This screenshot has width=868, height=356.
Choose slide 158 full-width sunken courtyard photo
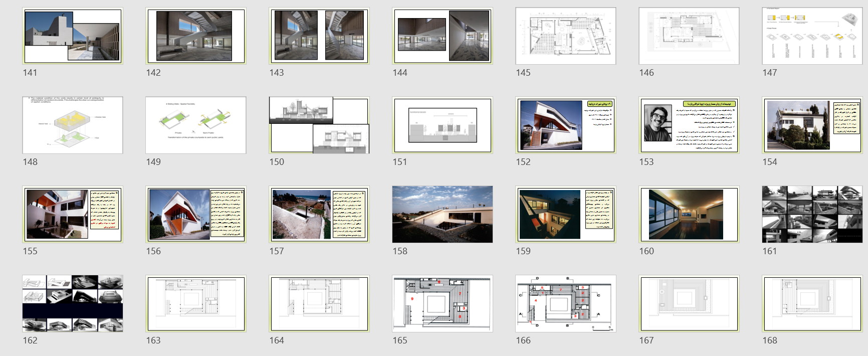(x=442, y=214)
